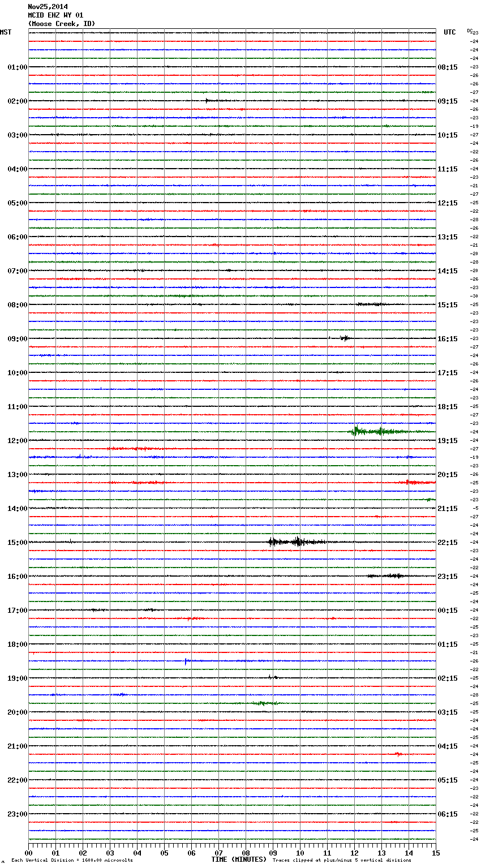Click the '19:00' MST hour label
This screenshot has height=868, width=481.
(x=18, y=678)
